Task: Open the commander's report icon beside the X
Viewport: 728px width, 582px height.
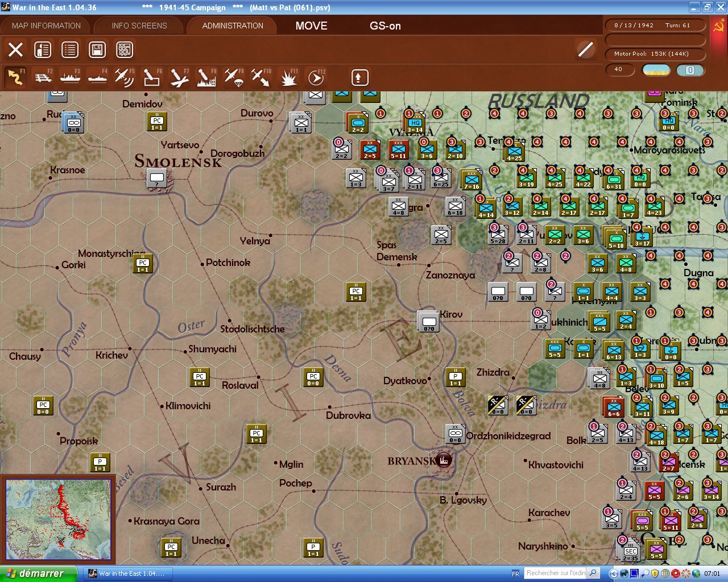Action: (x=43, y=49)
